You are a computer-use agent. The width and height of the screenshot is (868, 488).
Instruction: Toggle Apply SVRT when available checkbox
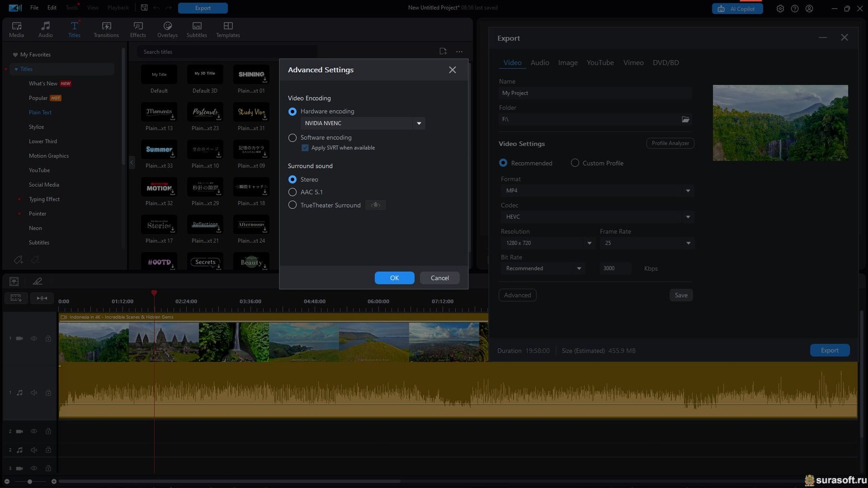[x=305, y=148]
